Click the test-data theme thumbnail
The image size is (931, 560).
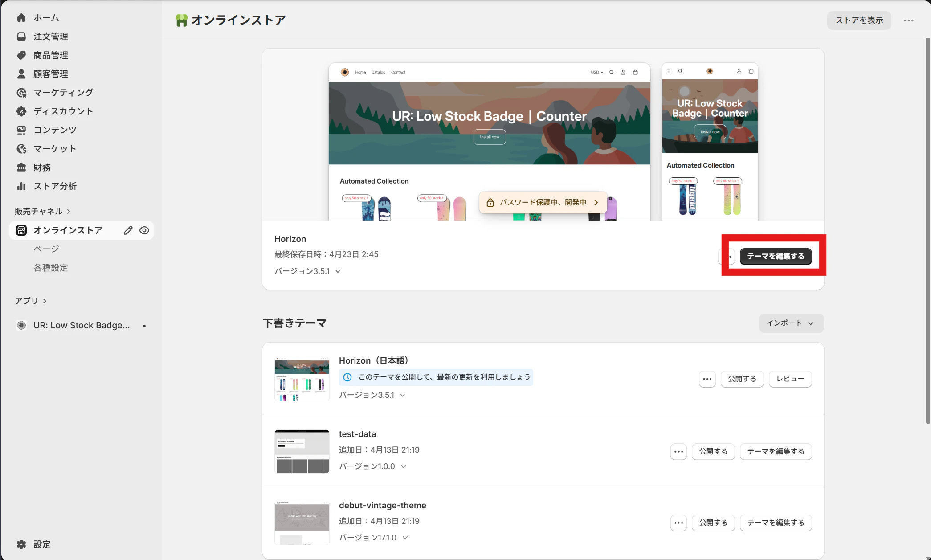pyautogui.click(x=302, y=451)
